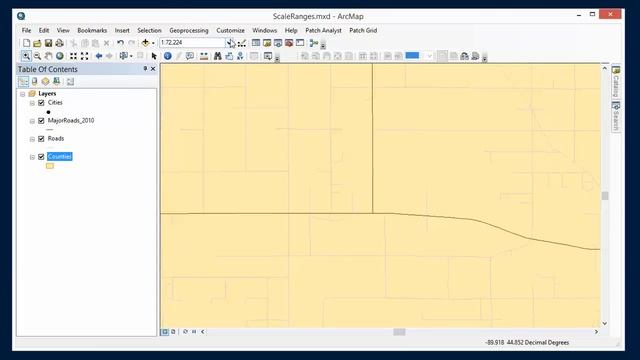Open the Select Features dropdown arrow
Screen dimensions: 640x360
(x=131, y=56)
